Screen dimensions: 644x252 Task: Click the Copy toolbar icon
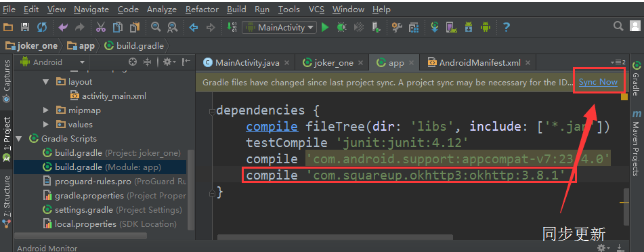pyautogui.click(x=117, y=27)
